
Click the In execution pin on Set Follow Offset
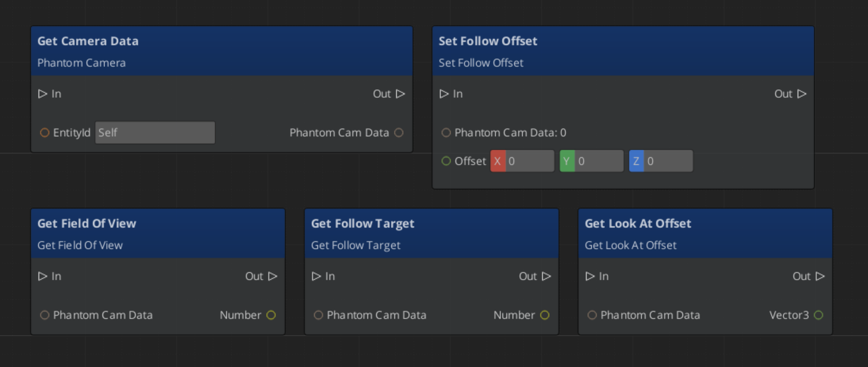click(x=444, y=94)
